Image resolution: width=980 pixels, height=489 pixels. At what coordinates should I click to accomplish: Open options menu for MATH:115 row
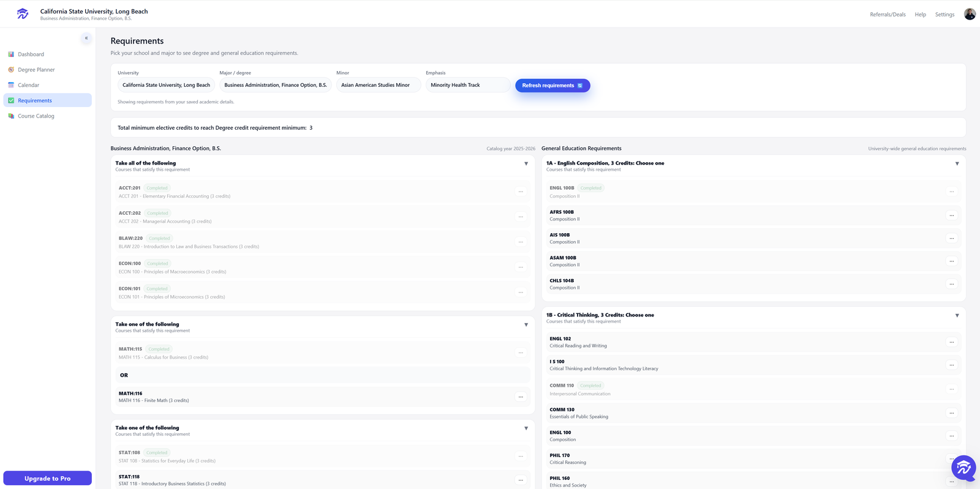521,353
